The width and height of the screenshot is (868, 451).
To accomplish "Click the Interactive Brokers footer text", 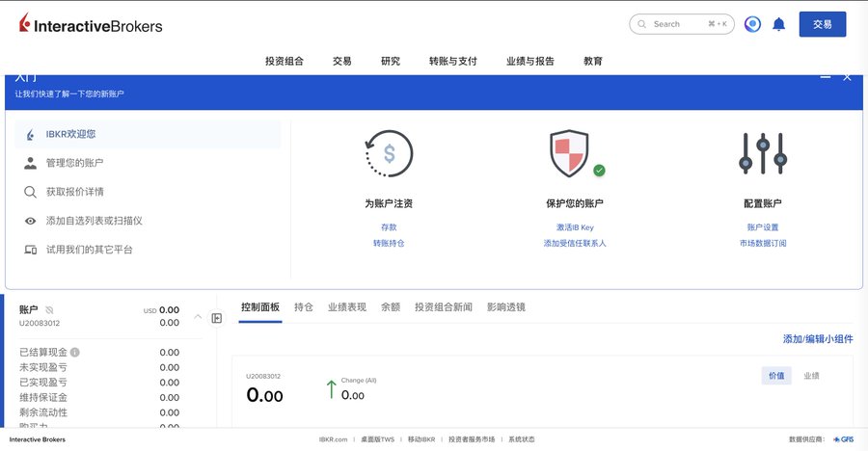I will pyautogui.click(x=37, y=439).
